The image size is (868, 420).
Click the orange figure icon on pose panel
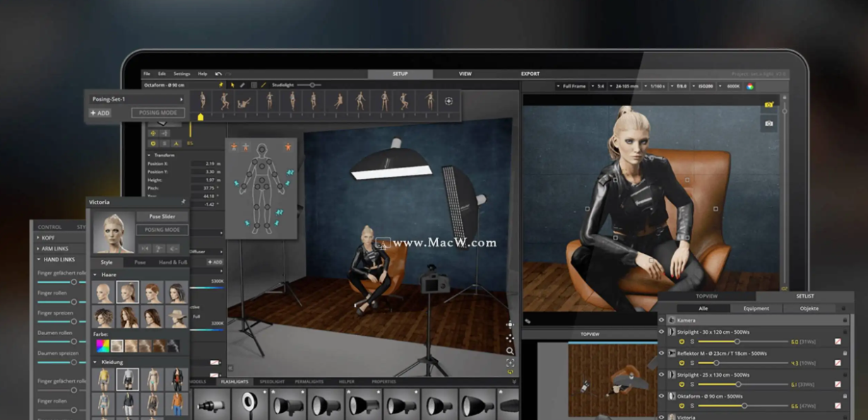[x=288, y=147]
